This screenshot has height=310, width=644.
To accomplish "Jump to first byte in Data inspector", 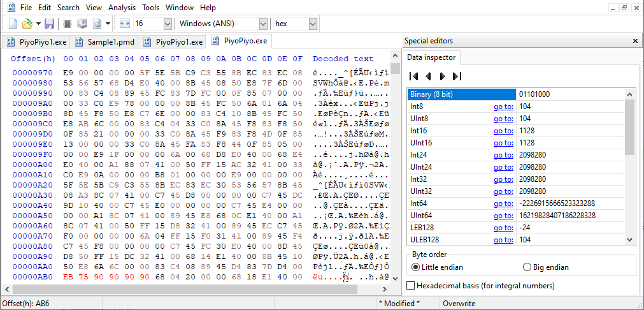I will point(414,76).
